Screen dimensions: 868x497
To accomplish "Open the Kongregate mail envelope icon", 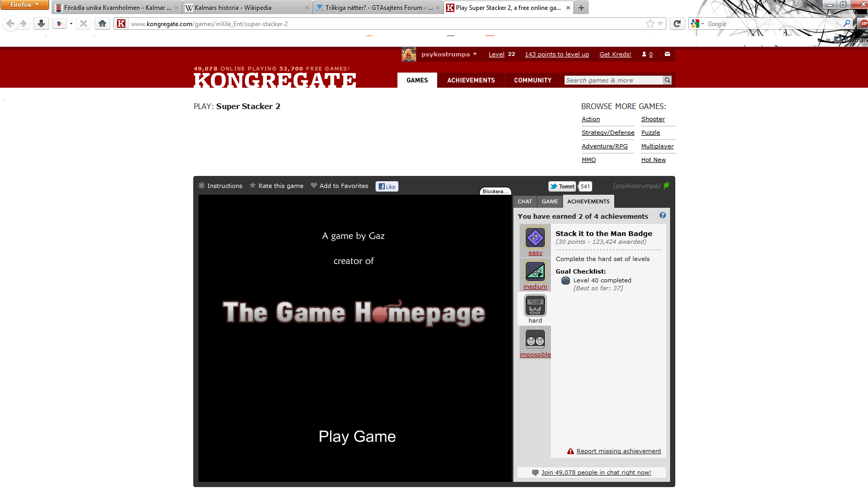I will click(667, 54).
